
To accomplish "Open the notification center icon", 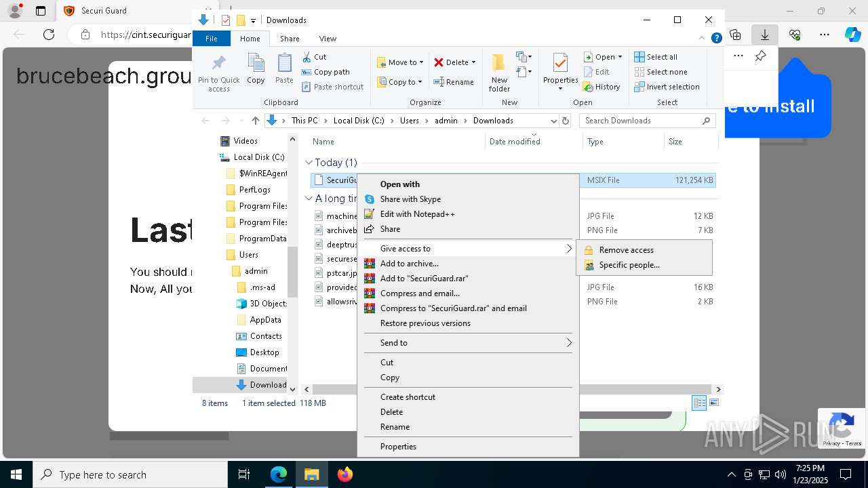I will point(846,474).
